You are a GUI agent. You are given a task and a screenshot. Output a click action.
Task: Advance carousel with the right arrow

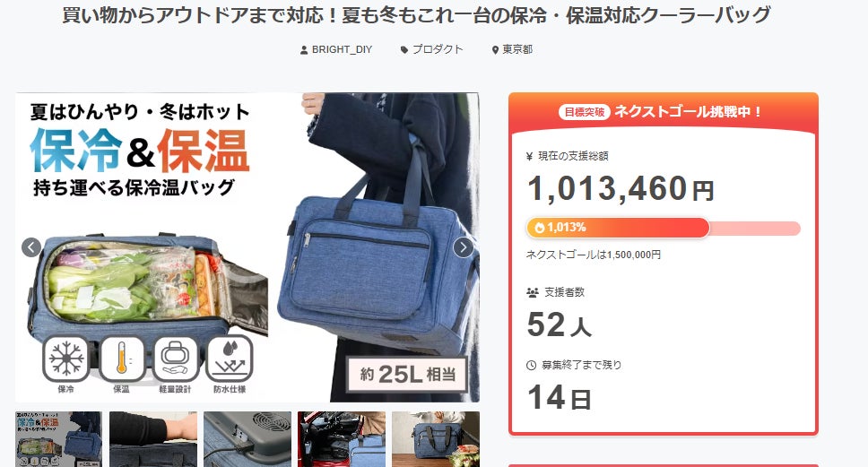[x=463, y=247]
